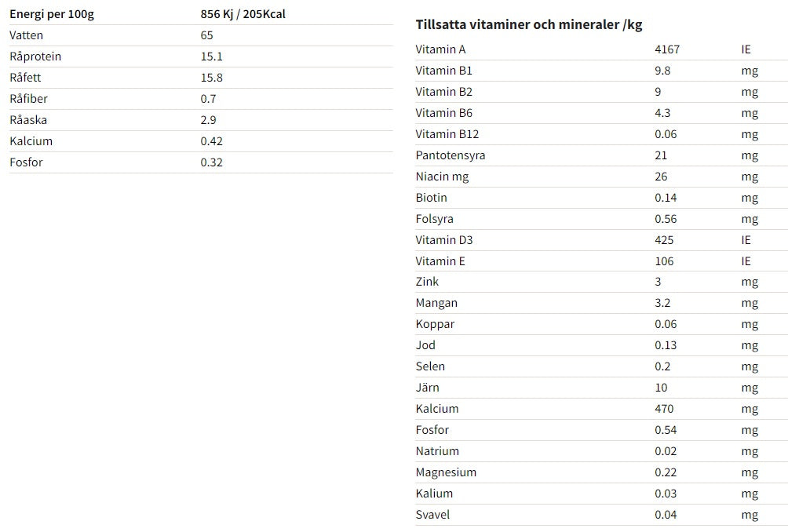Click the "Råprotein" row label
Viewport: 788px width, 532px height.
35,56
